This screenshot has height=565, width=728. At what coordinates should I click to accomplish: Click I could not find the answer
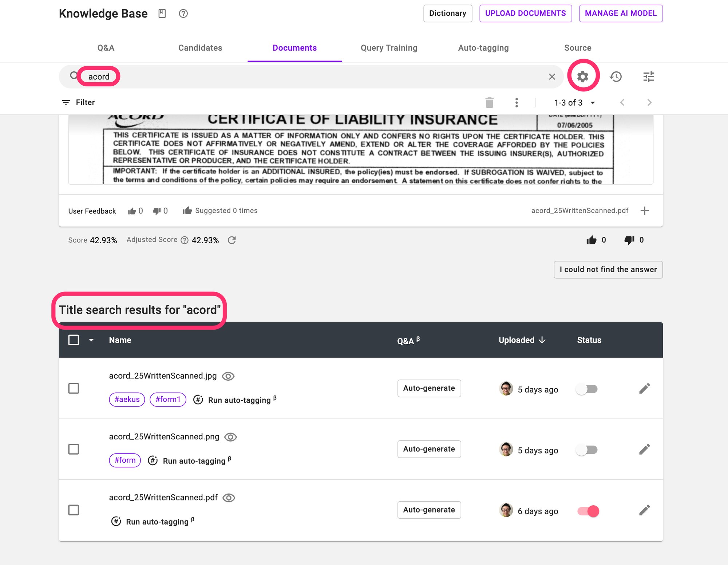coord(608,270)
